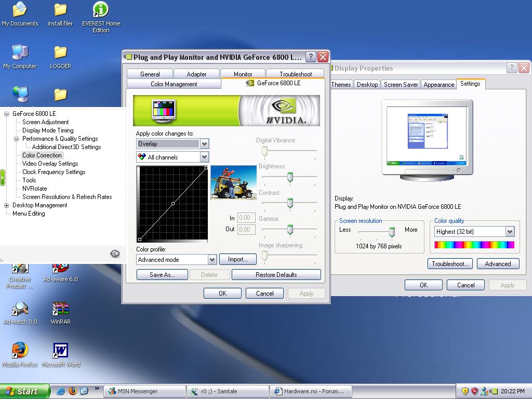532x399 pixels.
Task: Select Screen Adjustment in the tree
Action: (x=46, y=122)
